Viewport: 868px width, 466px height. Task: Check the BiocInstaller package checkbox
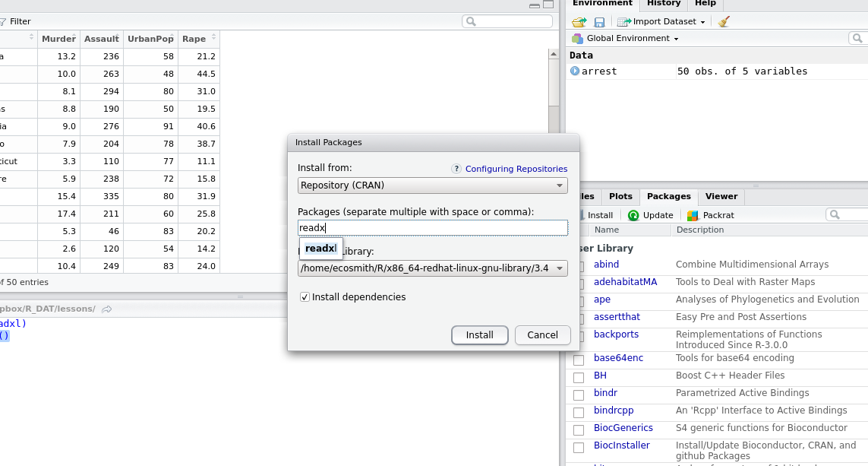coord(579,448)
